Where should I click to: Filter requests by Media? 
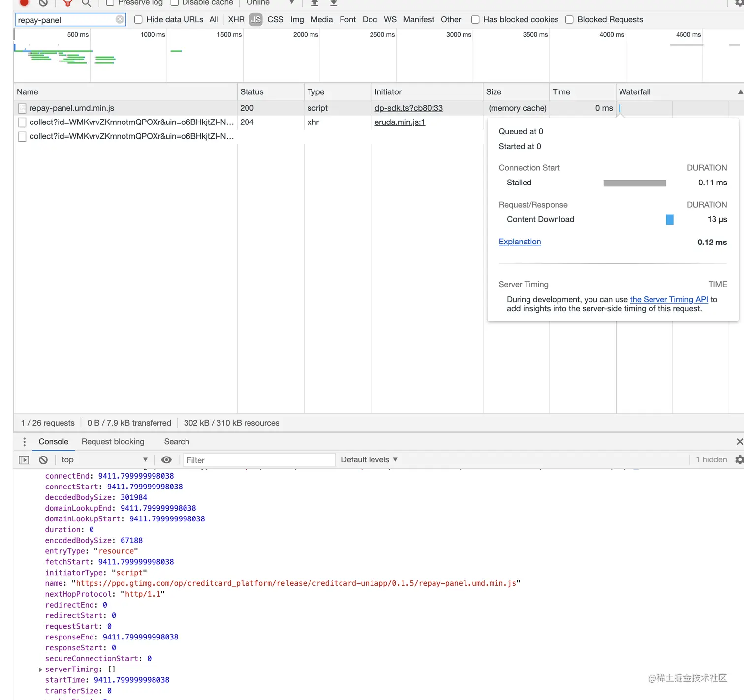tap(322, 20)
